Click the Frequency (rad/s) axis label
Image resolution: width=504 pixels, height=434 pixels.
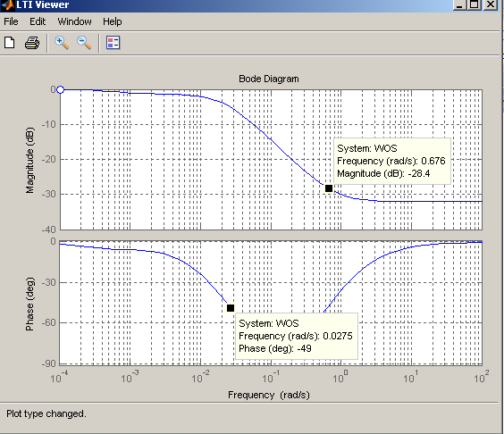pos(269,395)
